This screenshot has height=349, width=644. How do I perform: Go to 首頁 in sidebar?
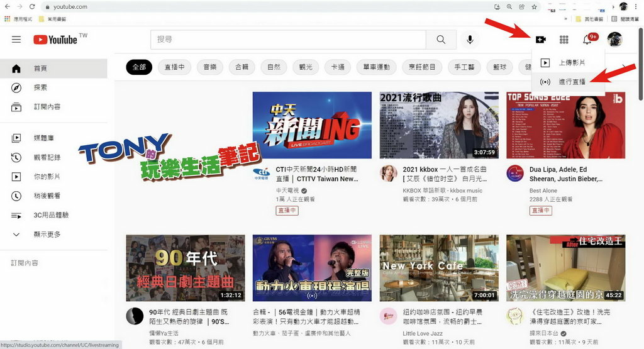tap(54, 68)
